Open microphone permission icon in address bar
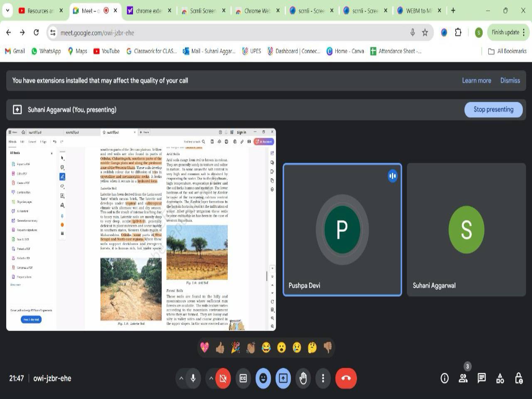The width and height of the screenshot is (532, 399). (x=412, y=32)
